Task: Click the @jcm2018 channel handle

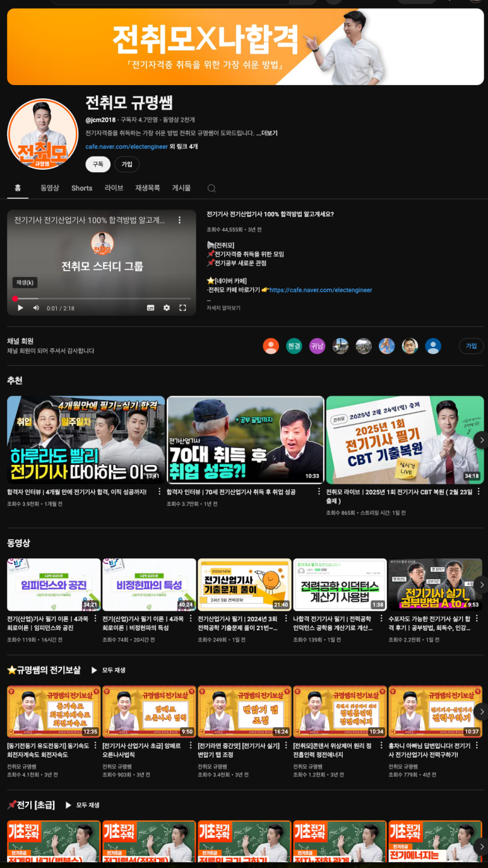Action: (x=100, y=120)
